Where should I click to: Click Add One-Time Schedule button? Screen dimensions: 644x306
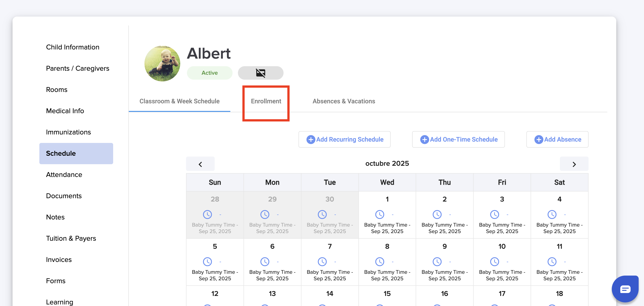point(458,140)
